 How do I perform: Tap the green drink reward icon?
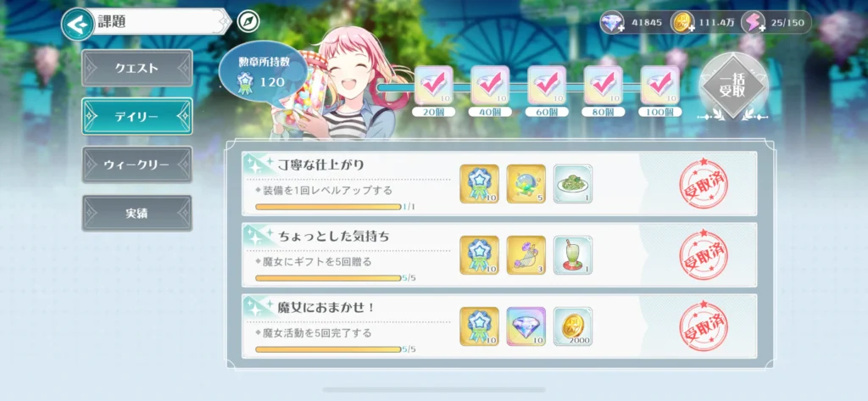point(573,255)
